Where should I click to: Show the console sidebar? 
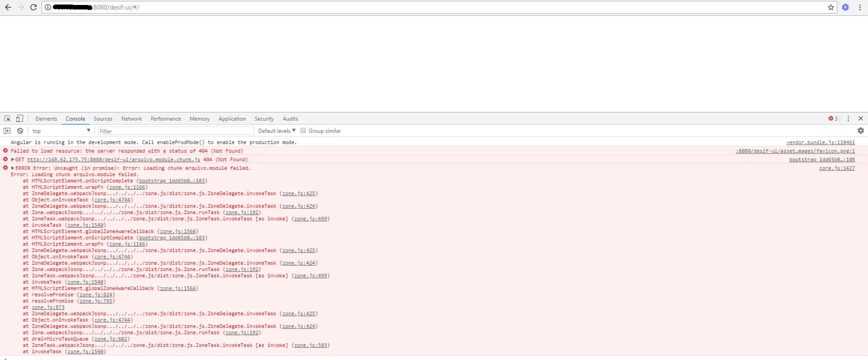tap(7, 131)
